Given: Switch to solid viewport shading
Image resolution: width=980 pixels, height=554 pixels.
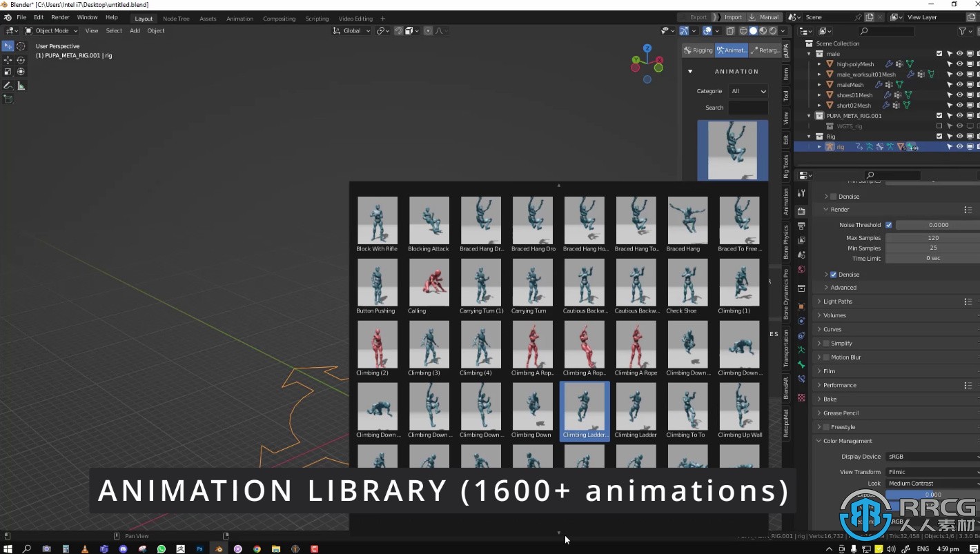Looking at the screenshot, I should [x=753, y=31].
